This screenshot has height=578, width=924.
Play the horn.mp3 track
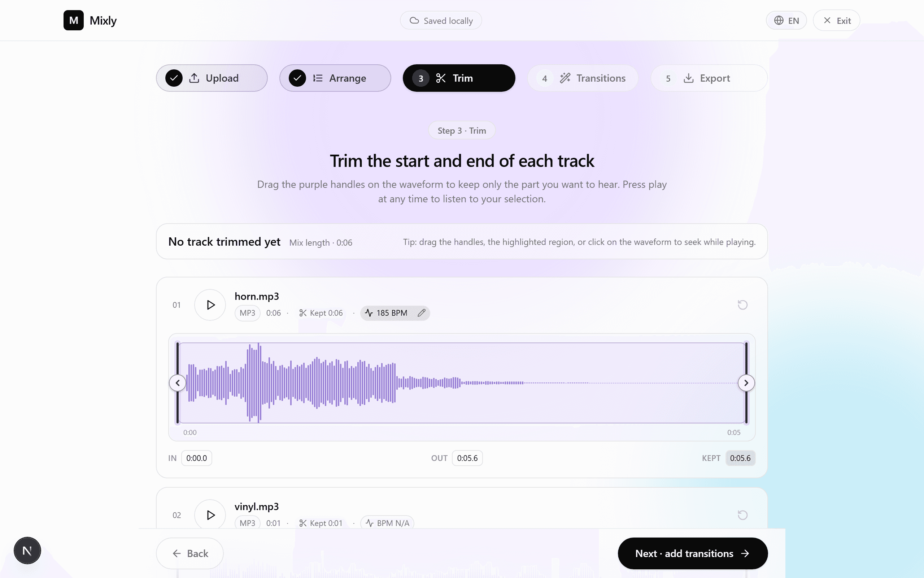tap(210, 305)
